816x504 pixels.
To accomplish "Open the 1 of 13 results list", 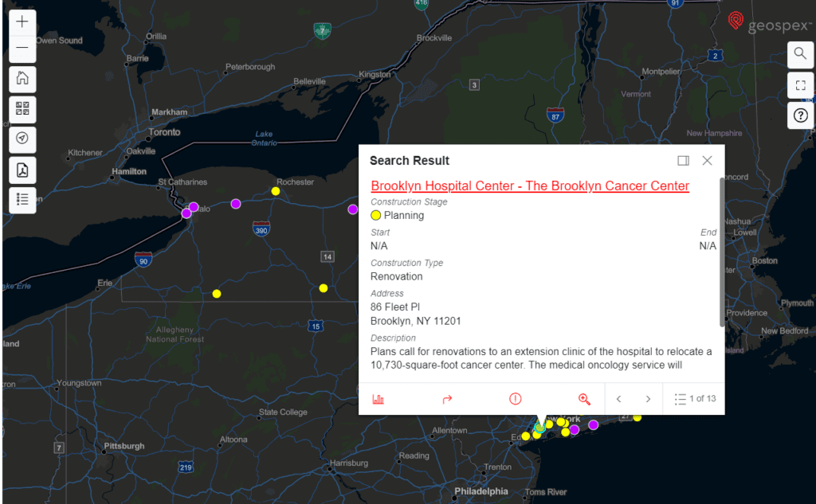I will [695, 399].
